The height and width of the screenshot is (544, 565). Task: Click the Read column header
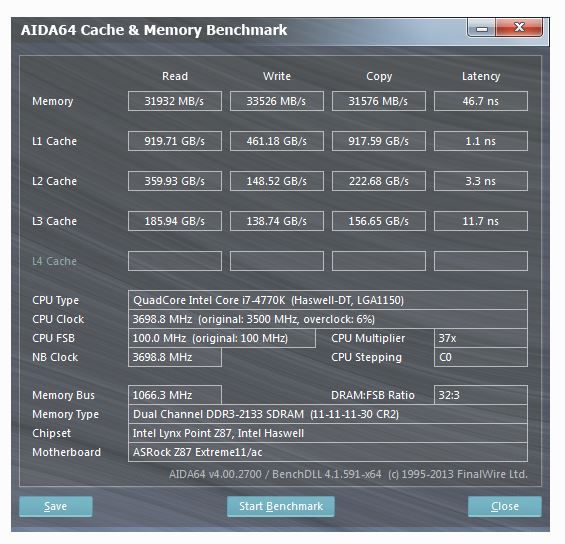(175, 76)
